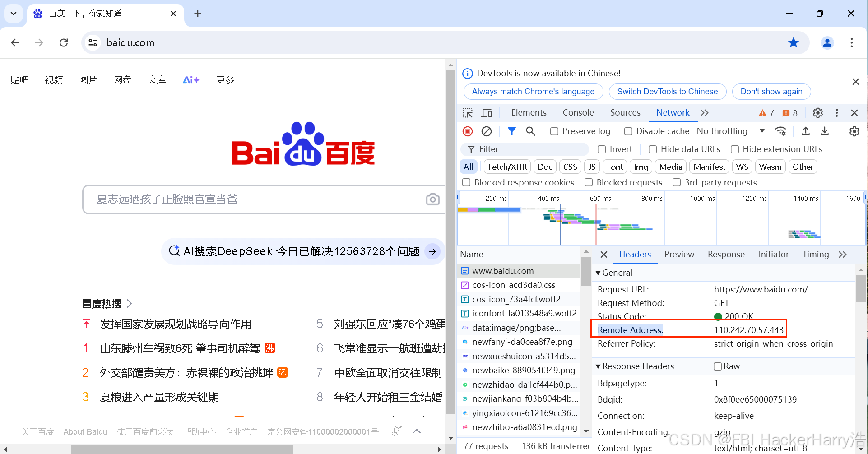The image size is (868, 454).
Task: Open the 贴吧 link
Action: pos(19,80)
